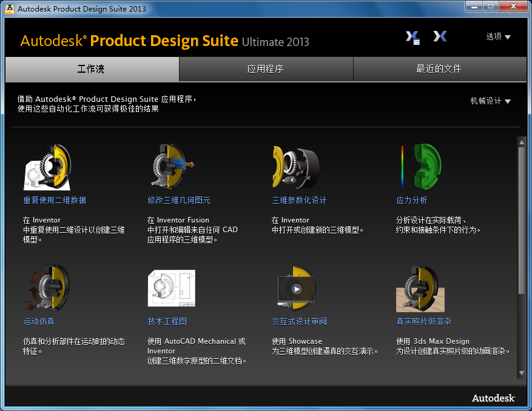
Task: Open the 交互式设计审阅 link
Action: (299, 321)
